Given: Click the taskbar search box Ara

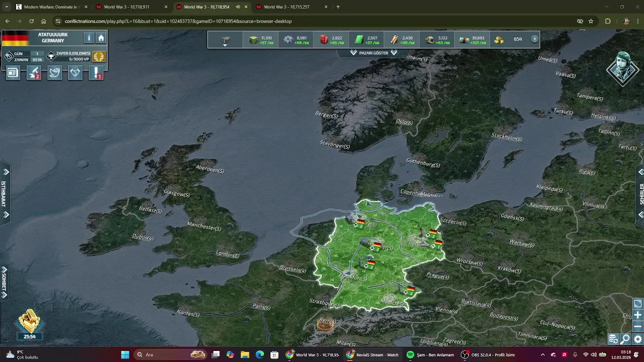Looking at the screenshot, I should pos(171,354).
